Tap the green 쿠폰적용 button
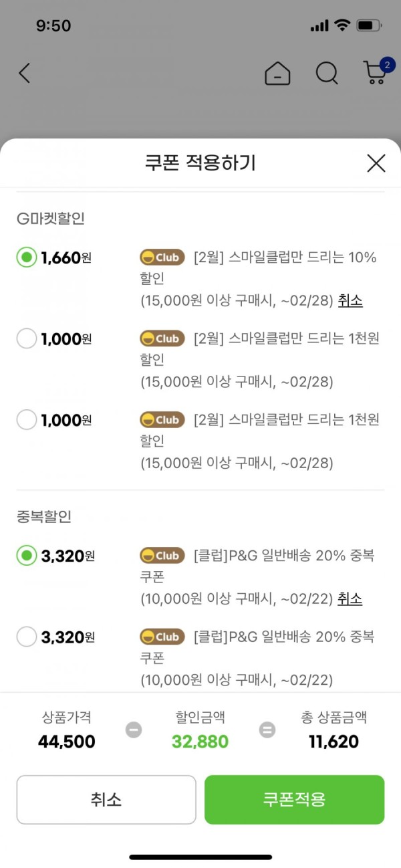 tap(295, 800)
